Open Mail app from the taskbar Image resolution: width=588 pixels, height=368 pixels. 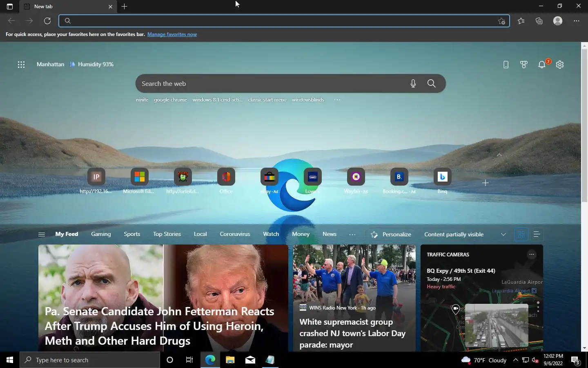(250, 360)
